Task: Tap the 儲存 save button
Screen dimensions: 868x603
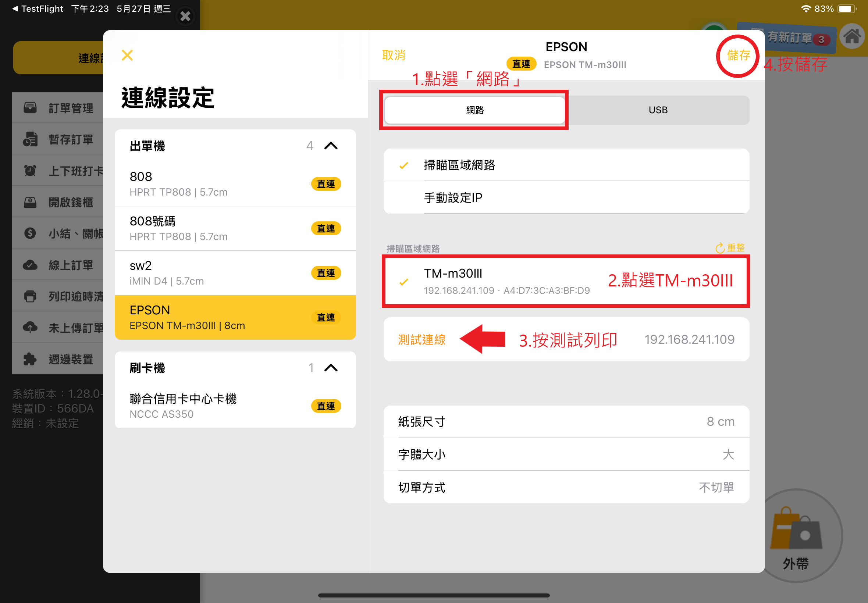Action: [739, 56]
